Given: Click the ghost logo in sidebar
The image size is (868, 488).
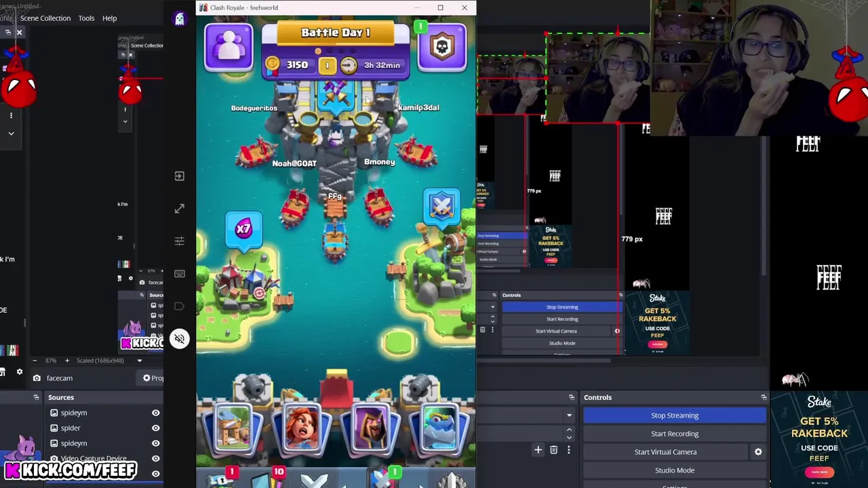Looking at the screenshot, I should tap(180, 19).
